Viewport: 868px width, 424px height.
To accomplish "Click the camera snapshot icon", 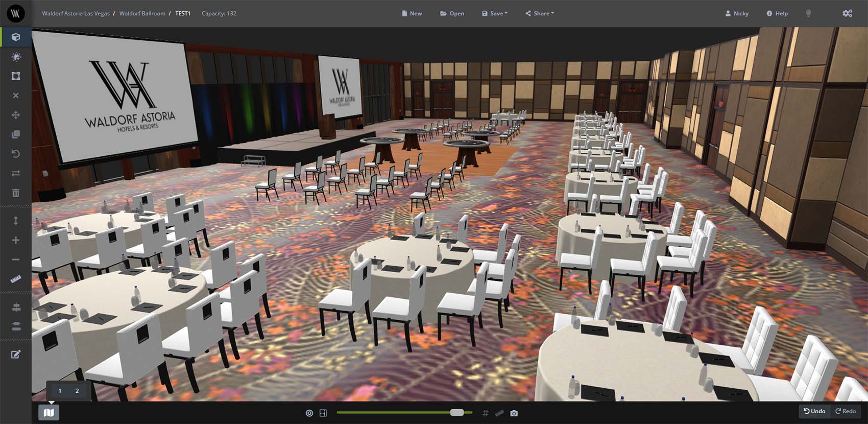I will point(514,413).
